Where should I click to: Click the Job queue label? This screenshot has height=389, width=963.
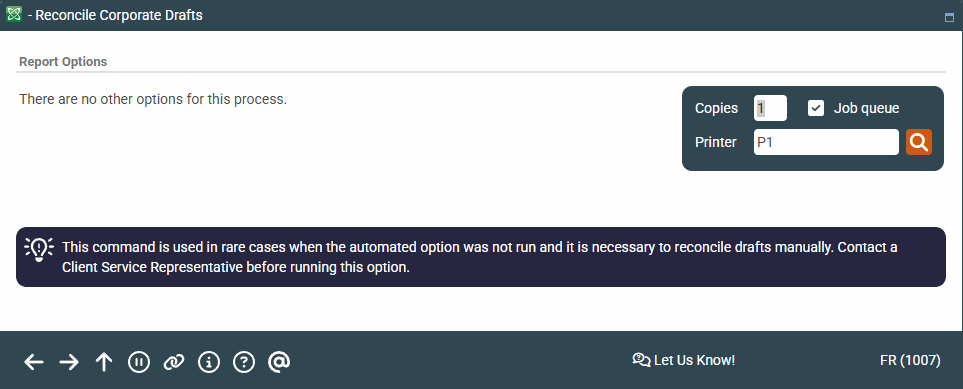point(866,108)
